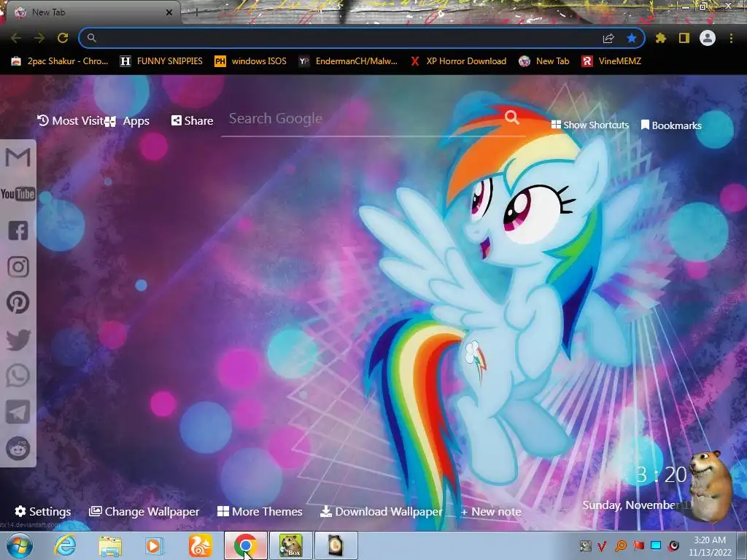The width and height of the screenshot is (747, 560).
Task: Click Download Wallpaper
Action: [382, 511]
